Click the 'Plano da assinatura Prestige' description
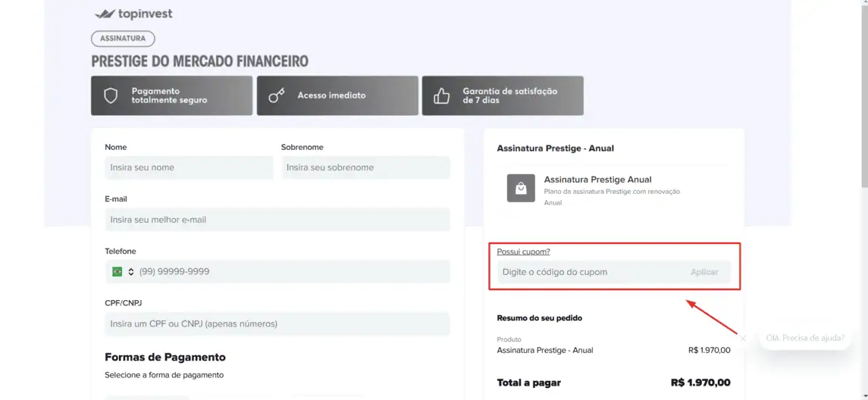 coord(612,197)
